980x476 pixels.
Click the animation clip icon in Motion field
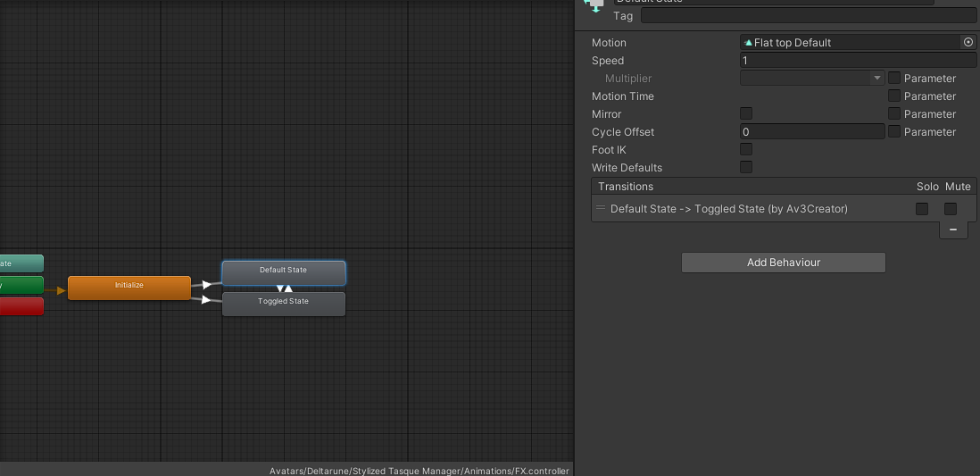748,43
